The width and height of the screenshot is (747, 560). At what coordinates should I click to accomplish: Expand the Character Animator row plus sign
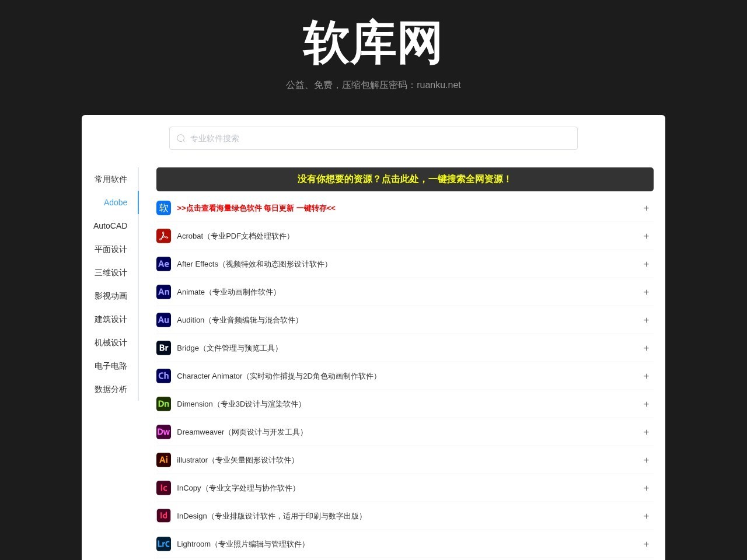[646, 376]
